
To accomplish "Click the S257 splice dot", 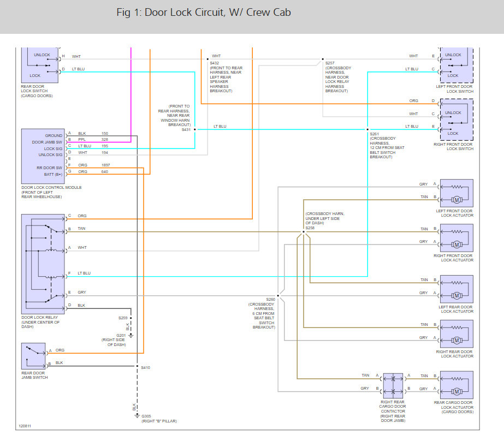I will [x=323, y=59].
